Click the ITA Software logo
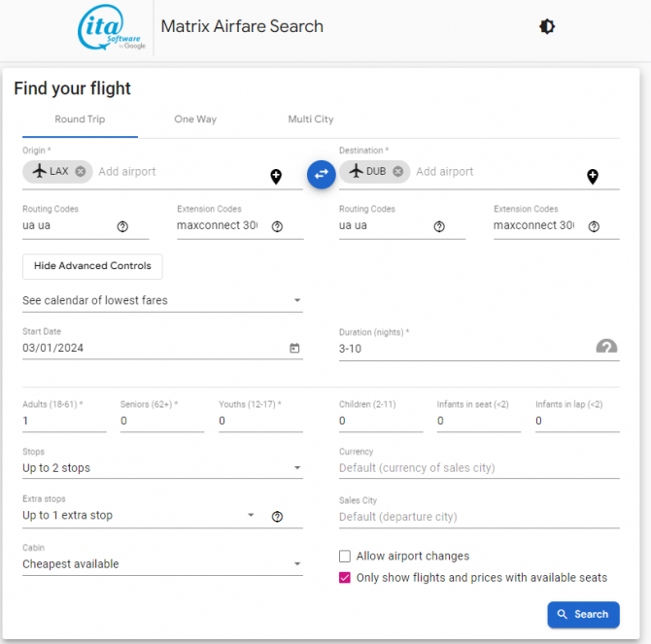Viewport: 651px width, 644px height. point(112,27)
